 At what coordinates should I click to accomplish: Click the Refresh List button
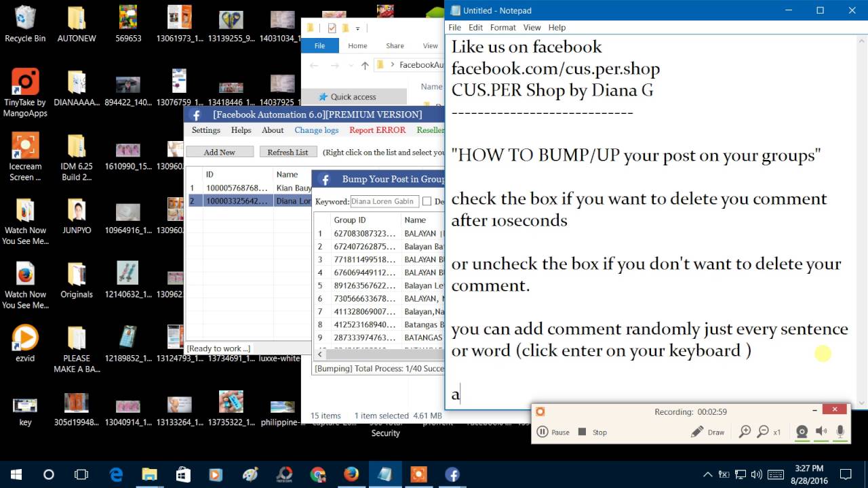pos(288,152)
